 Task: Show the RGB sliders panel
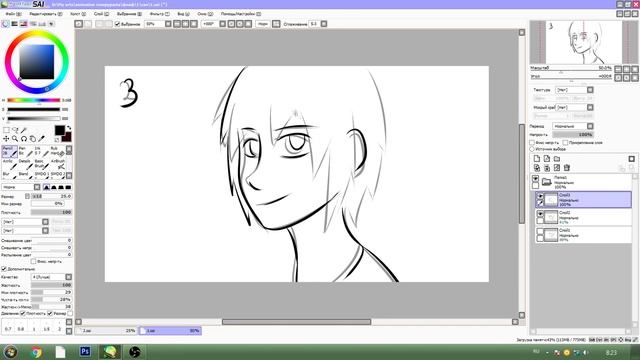(15, 24)
